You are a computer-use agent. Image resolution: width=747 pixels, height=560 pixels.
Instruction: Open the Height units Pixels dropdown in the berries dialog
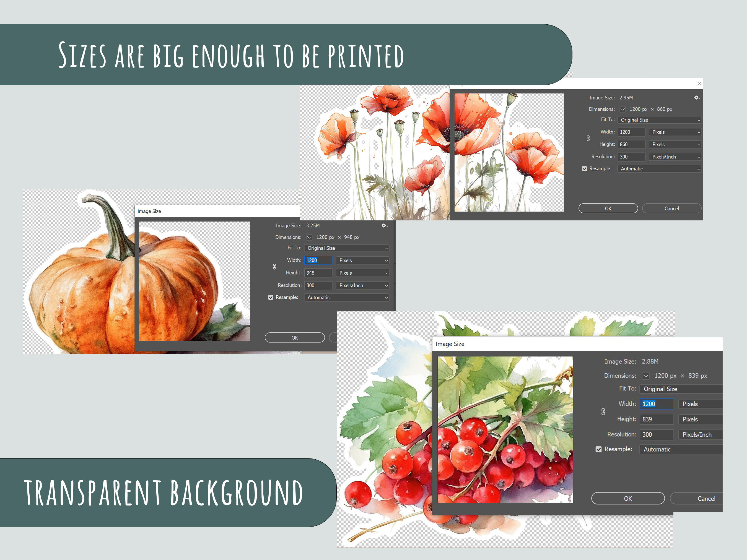coord(700,419)
